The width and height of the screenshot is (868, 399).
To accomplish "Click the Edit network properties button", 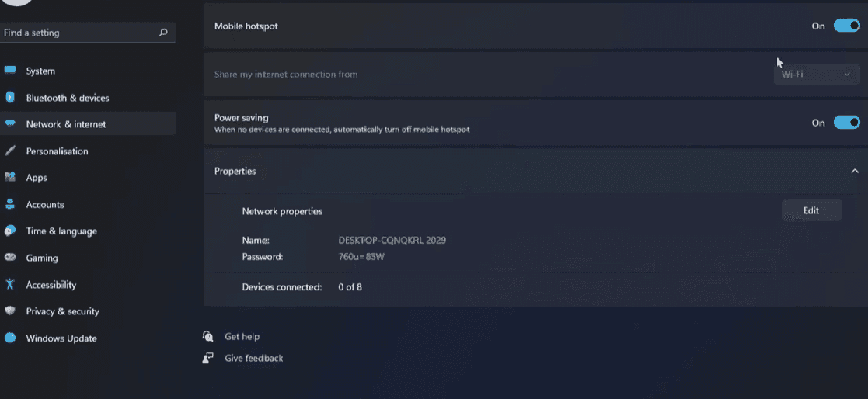I will [x=811, y=210].
